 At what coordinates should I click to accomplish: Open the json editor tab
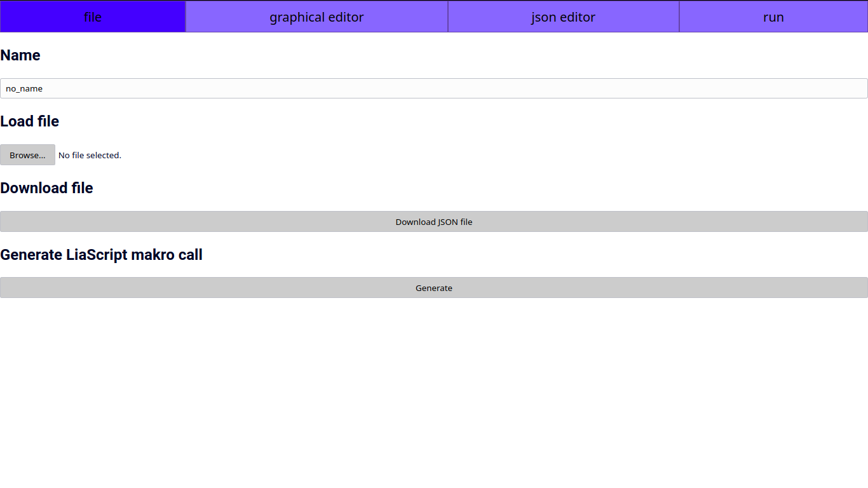pyautogui.click(x=563, y=17)
